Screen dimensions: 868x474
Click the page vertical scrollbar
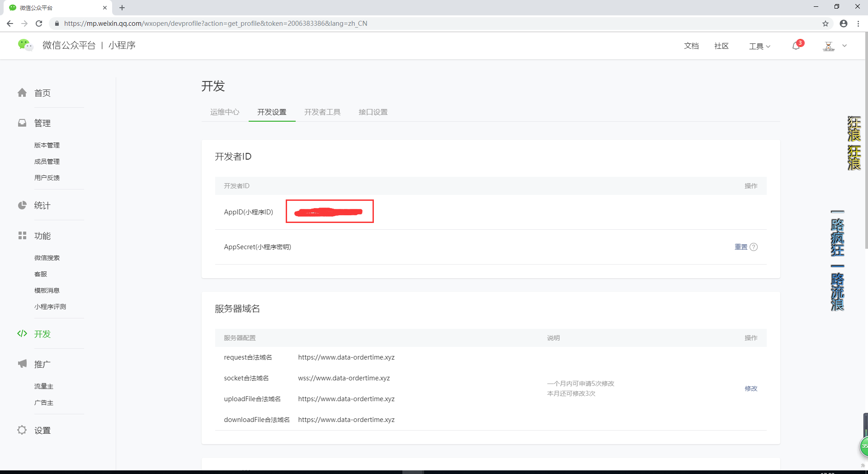click(x=866, y=140)
